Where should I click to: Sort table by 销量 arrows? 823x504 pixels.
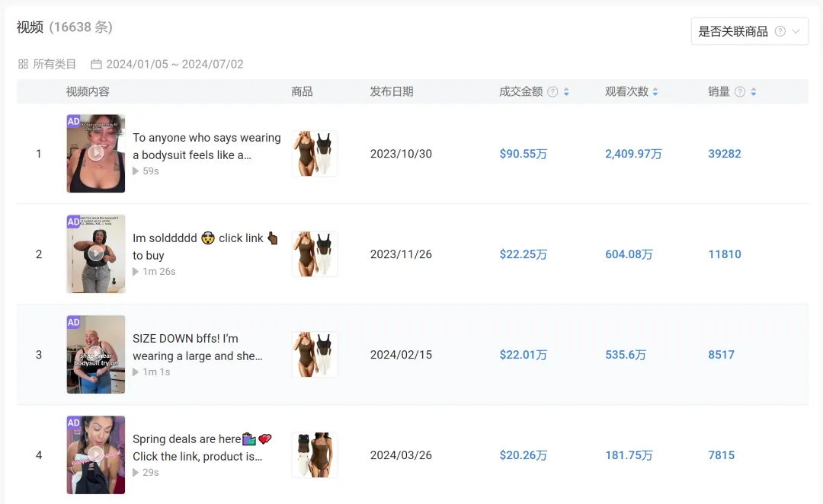click(x=753, y=92)
